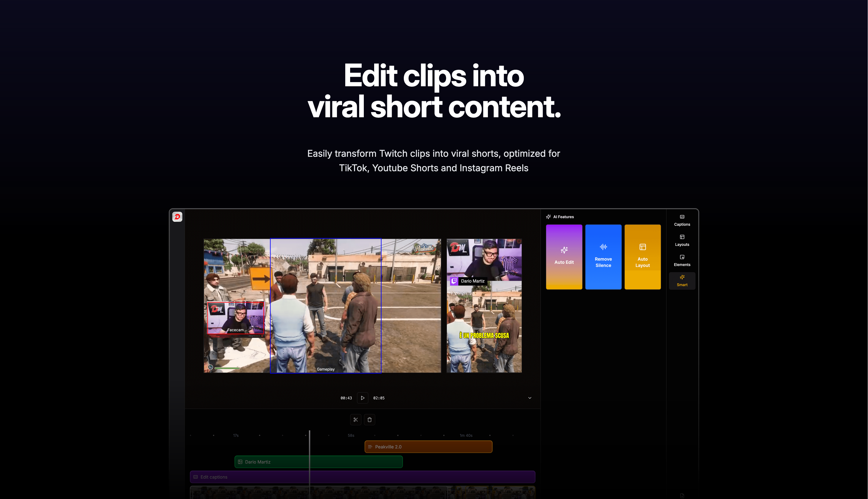Viewport: 868px width, 499px height.
Task: Click the Smart sparkle icon
Action: point(682,277)
